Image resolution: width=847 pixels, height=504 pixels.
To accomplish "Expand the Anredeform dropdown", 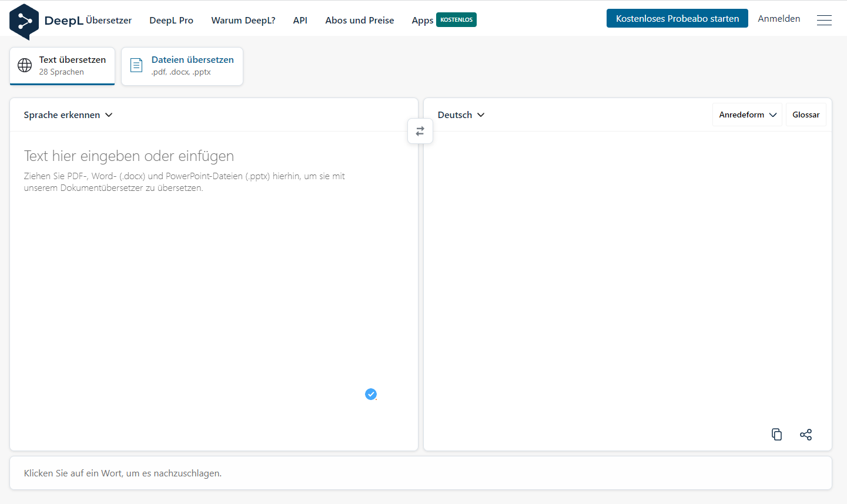I will coord(748,115).
